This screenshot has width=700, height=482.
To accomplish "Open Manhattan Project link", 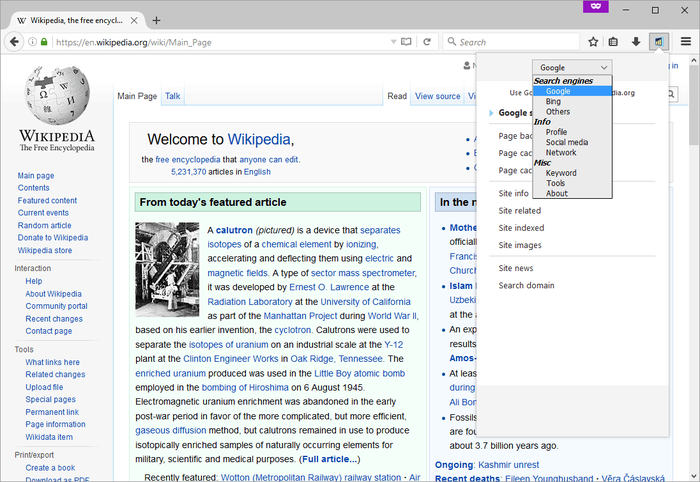I will point(300,316).
